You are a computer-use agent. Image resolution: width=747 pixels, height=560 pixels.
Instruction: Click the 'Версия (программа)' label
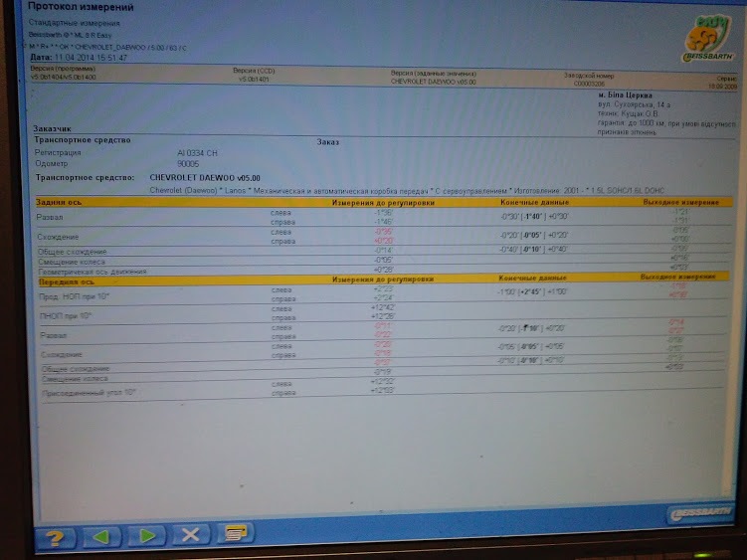coord(63,69)
